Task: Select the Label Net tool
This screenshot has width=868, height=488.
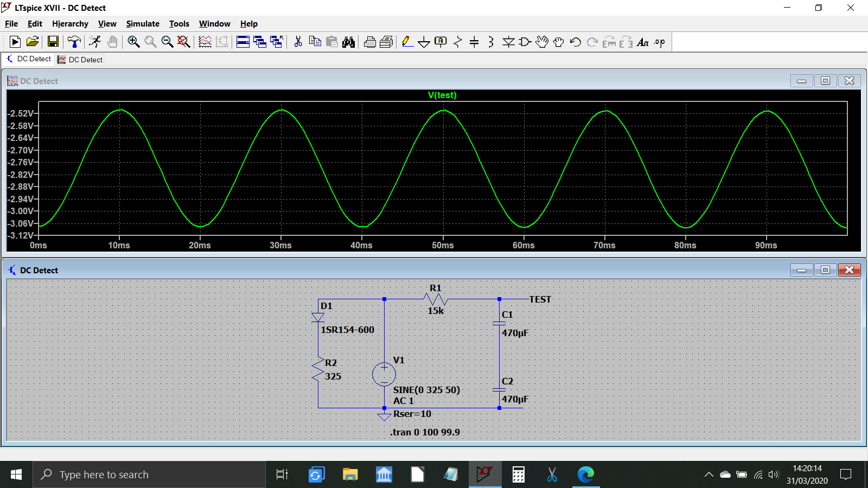Action: click(x=441, y=42)
